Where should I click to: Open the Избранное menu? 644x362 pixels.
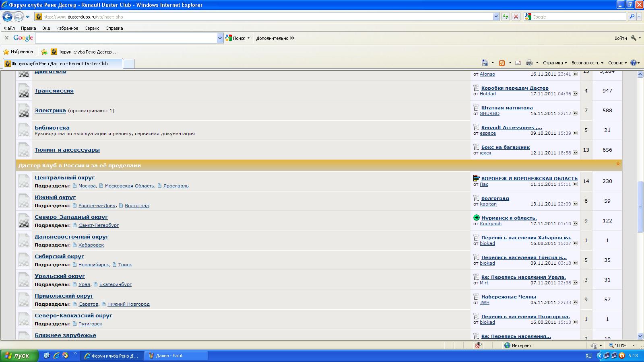67,28
